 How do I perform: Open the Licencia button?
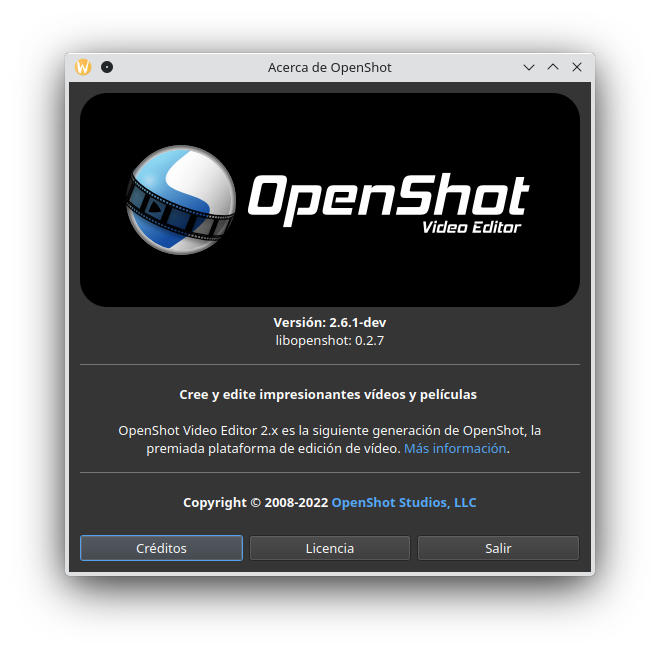330,548
